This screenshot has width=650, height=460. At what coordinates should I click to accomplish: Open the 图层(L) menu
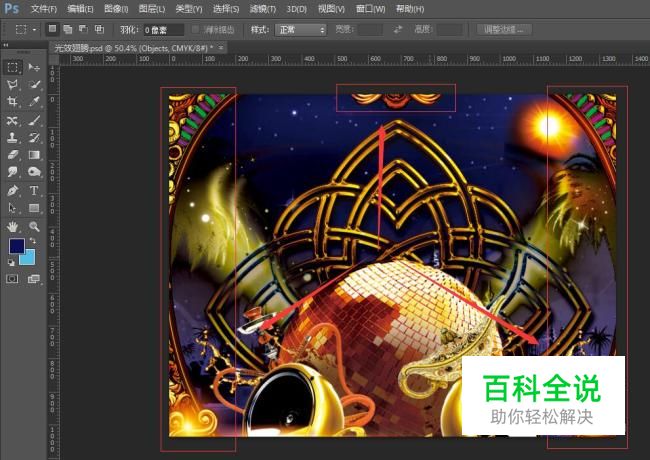[152, 9]
